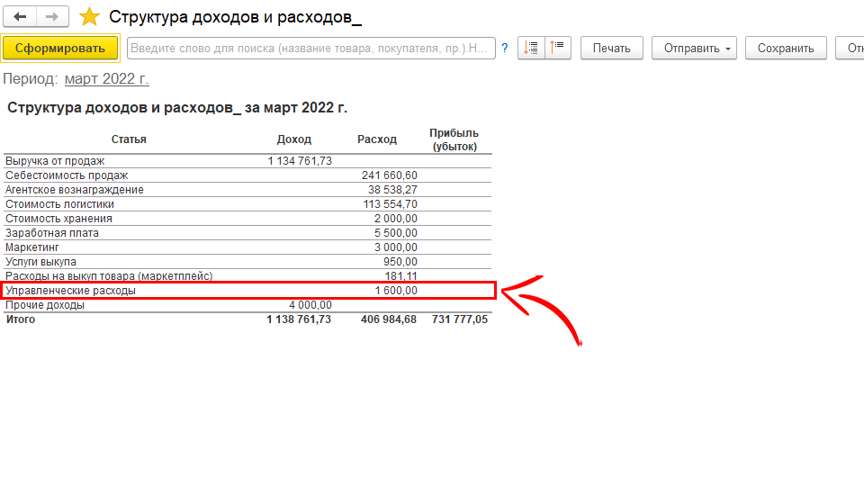Viewport: 864px width, 504px height.
Task: Select the Итого profit value 731 777,05
Action: [x=459, y=319]
